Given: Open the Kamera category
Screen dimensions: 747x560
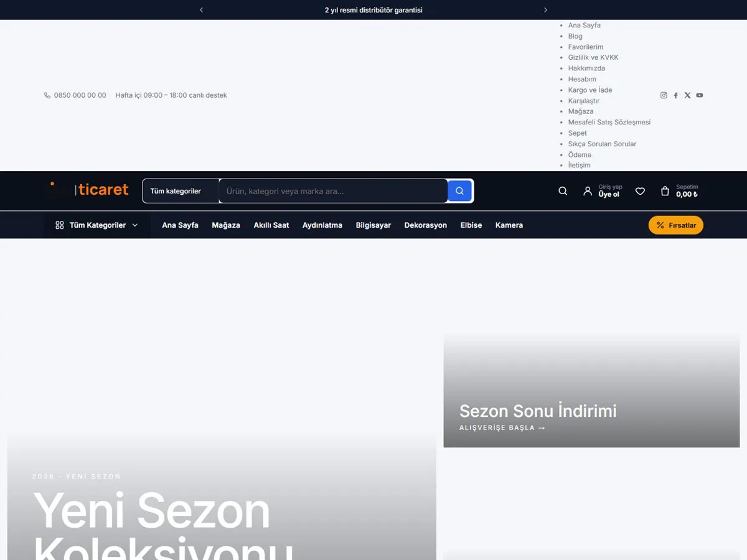Looking at the screenshot, I should coord(509,225).
